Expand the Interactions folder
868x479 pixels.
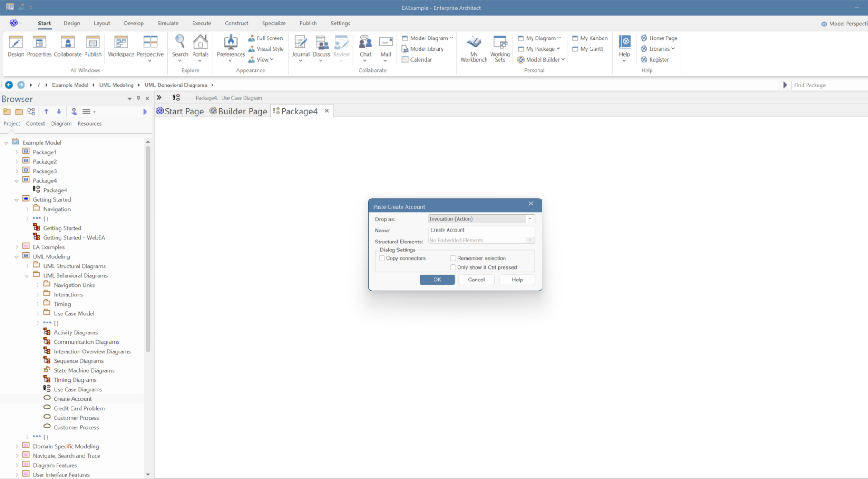[38, 295]
